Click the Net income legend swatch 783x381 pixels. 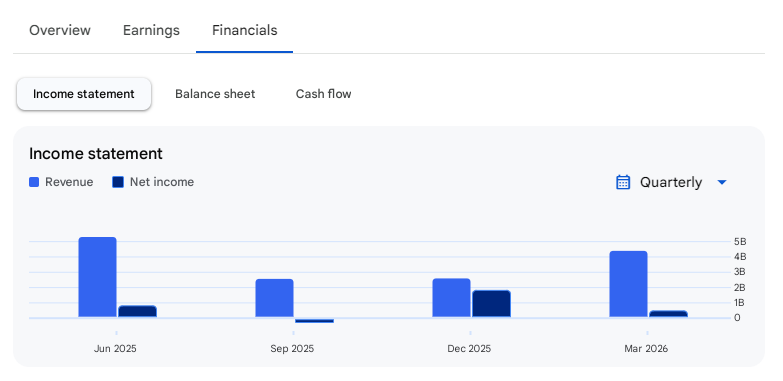118,182
